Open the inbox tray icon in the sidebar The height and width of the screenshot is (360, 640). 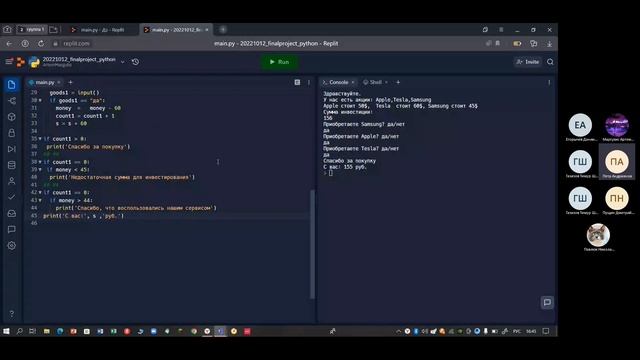(11, 213)
